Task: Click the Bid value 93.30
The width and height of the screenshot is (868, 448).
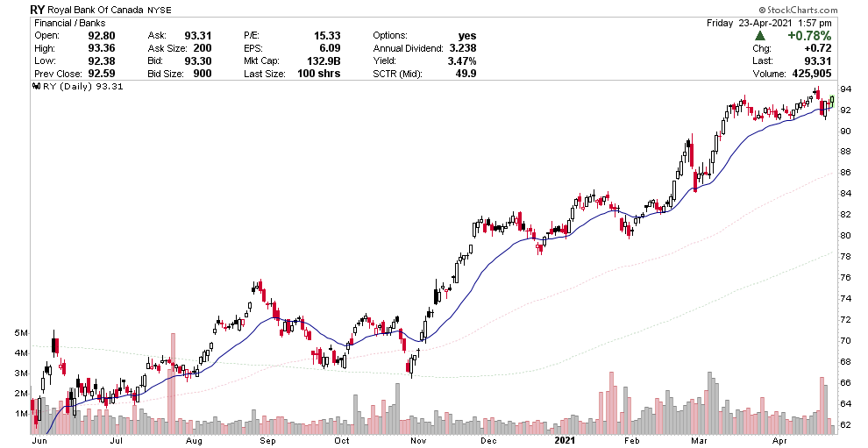Action: click(198, 60)
